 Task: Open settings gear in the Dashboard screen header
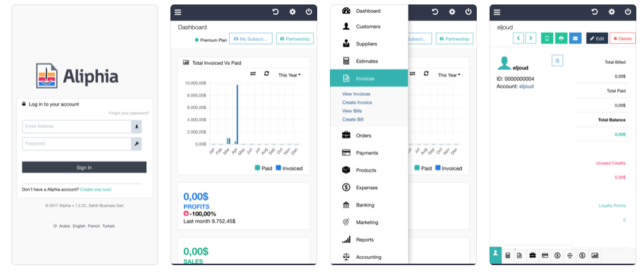[x=292, y=12]
